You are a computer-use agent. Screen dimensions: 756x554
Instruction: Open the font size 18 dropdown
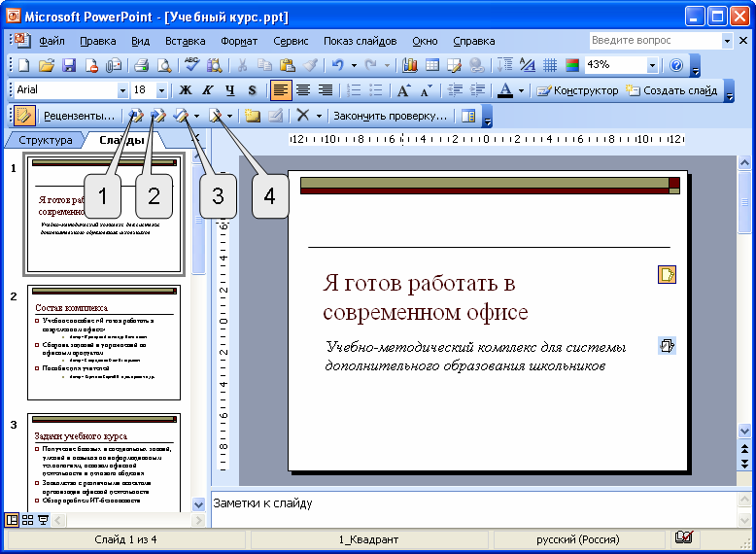click(161, 90)
